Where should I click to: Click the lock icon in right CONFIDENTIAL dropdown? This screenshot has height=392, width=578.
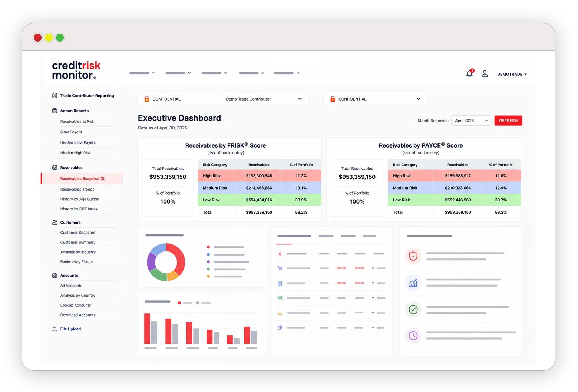(333, 99)
